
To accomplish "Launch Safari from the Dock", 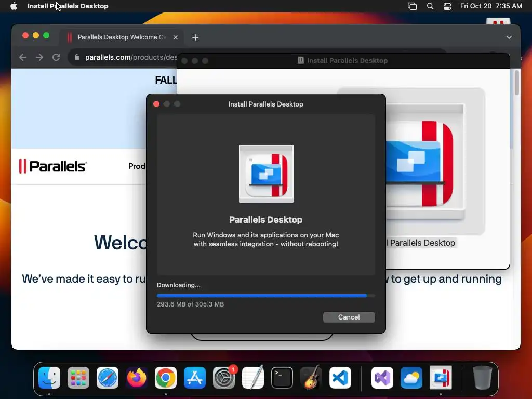I will point(108,378).
